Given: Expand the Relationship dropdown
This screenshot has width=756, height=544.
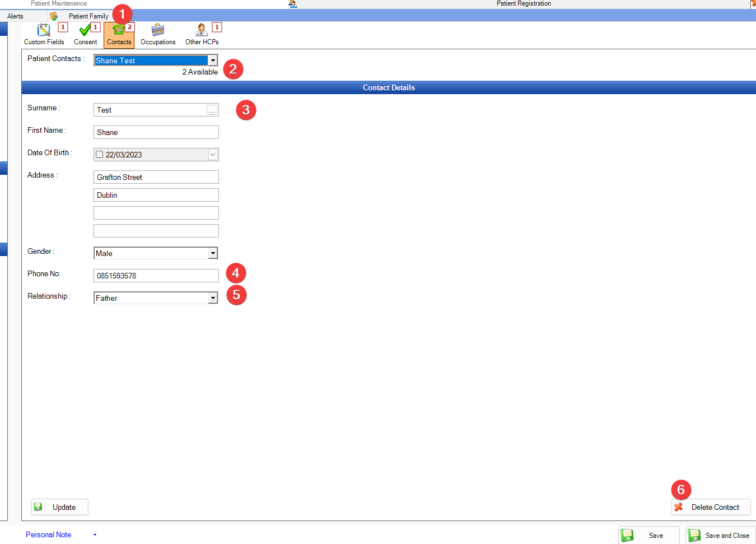Looking at the screenshot, I should pyautogui.click(x=213, y=298).
